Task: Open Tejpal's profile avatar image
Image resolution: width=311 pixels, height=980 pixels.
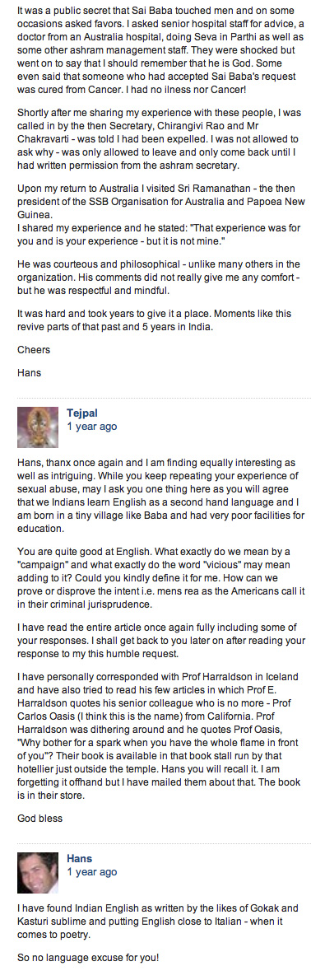Action: pos(38,427)
